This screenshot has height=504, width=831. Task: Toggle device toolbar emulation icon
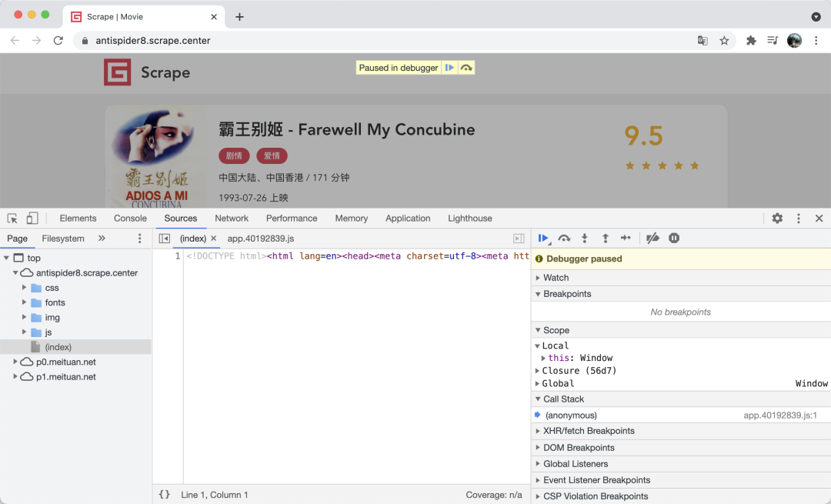pyautogui.click(x=32, y=219)
